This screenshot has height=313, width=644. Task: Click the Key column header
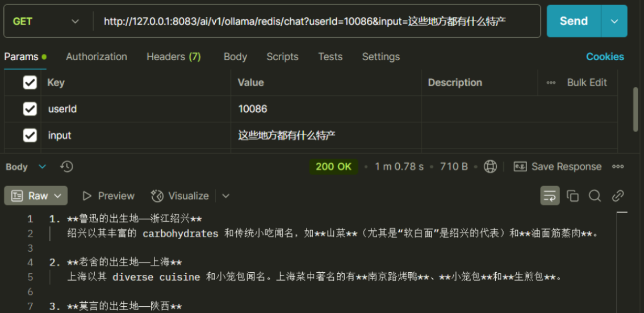(x=56, y=82)
